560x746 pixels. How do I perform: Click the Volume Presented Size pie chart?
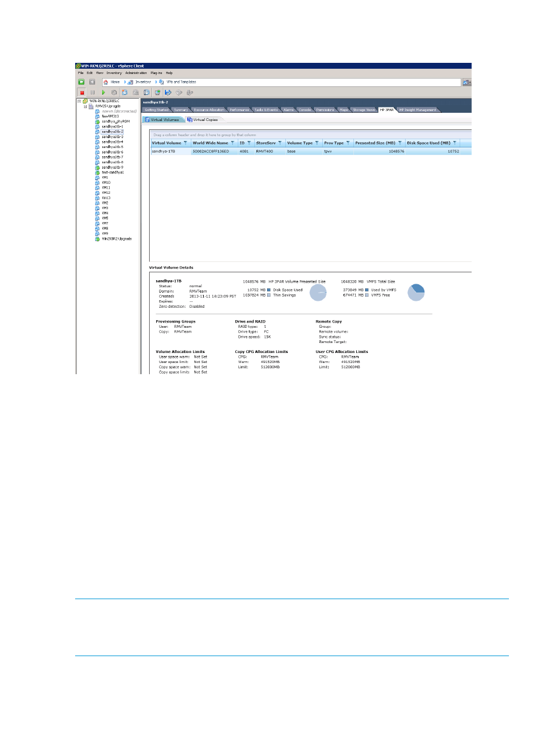[318, 292]
